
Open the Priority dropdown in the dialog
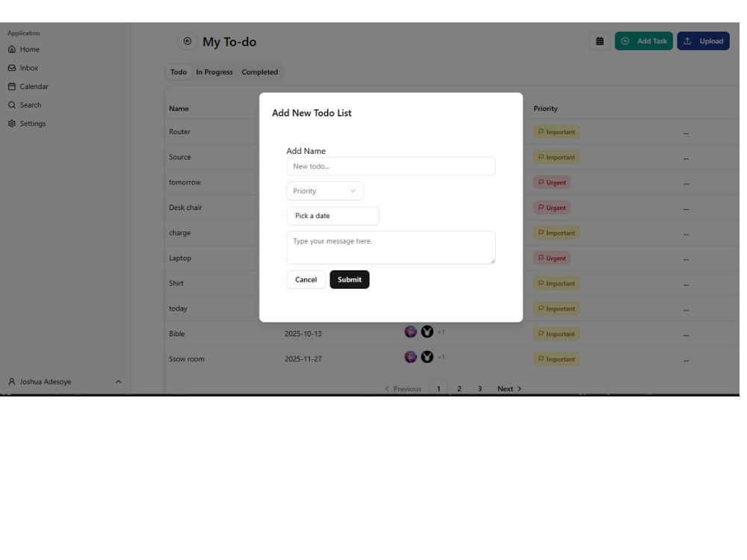(325, 191)
